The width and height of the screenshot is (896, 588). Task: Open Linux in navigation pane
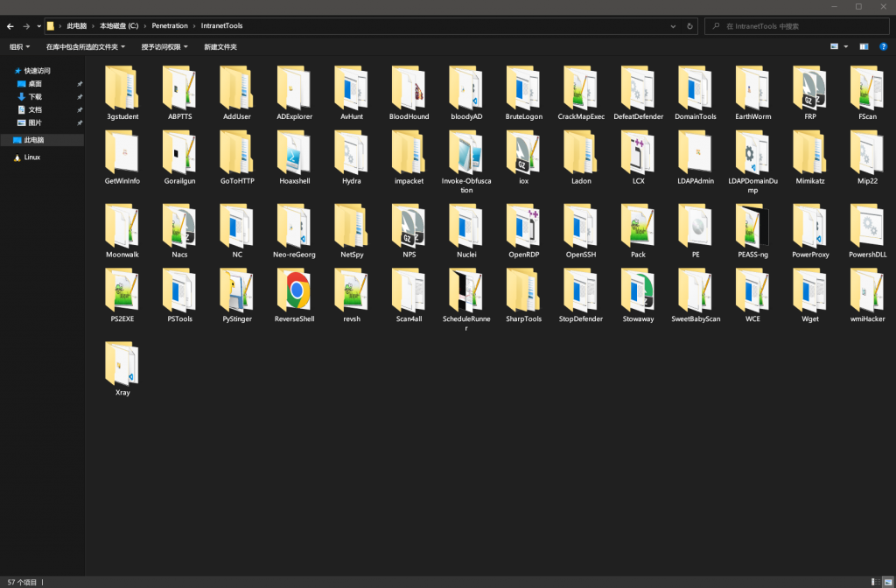(x=32, y=157)
